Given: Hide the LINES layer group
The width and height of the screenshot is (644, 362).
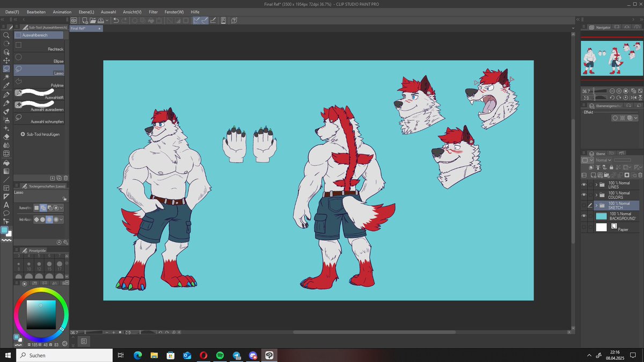Looking at the screenshot, I should pyautogui.click(x=584, y=185).
